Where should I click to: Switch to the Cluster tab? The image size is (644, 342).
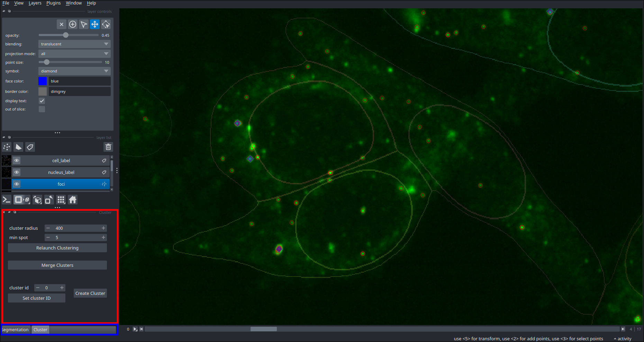(x=40, y=330)
